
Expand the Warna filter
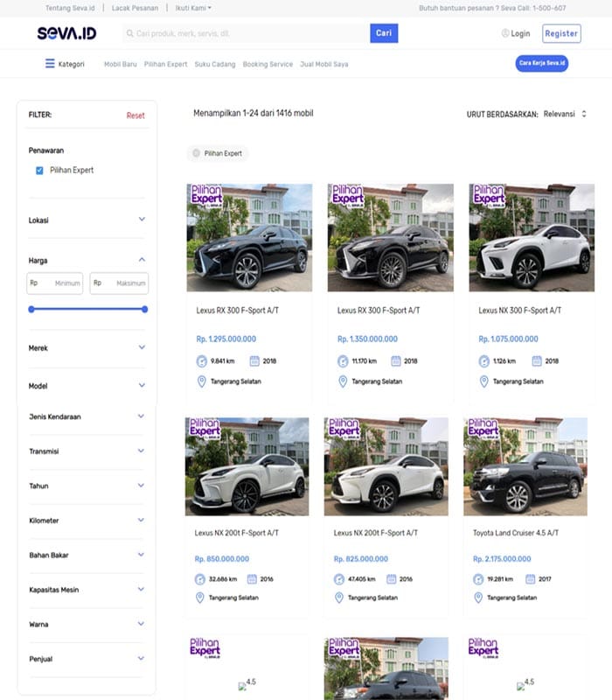point(141,624)
